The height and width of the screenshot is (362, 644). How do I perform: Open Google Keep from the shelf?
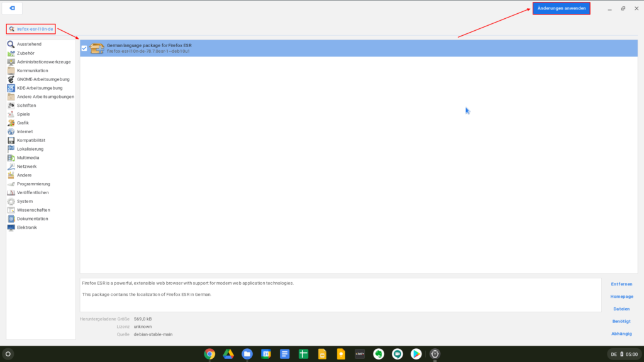point(341,354)
